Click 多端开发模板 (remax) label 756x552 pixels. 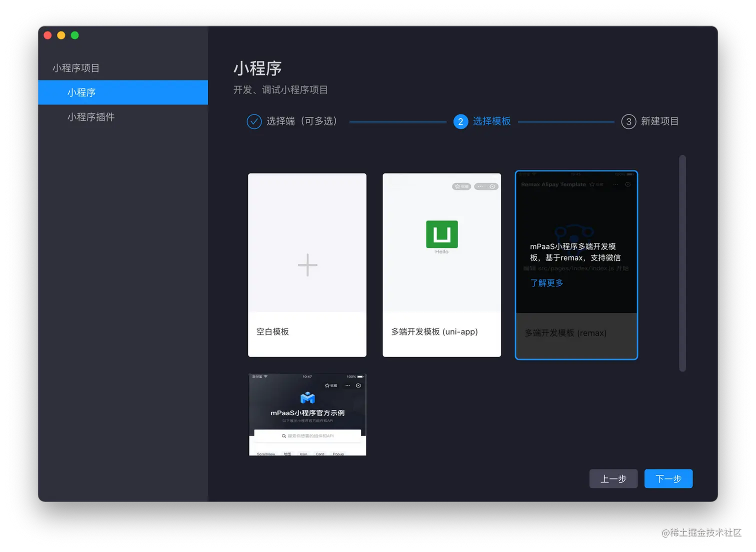[565, 333]
